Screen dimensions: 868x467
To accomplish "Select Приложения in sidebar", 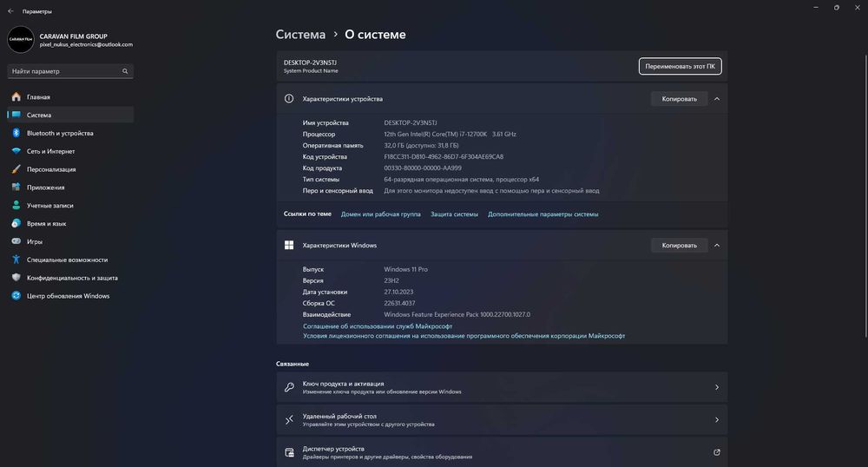I will tap(70, 187).
